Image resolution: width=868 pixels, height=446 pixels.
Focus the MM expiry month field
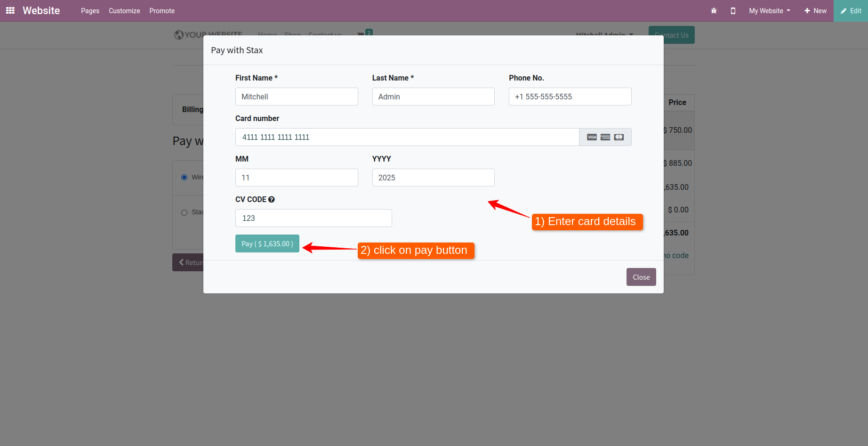coord(297,178)
